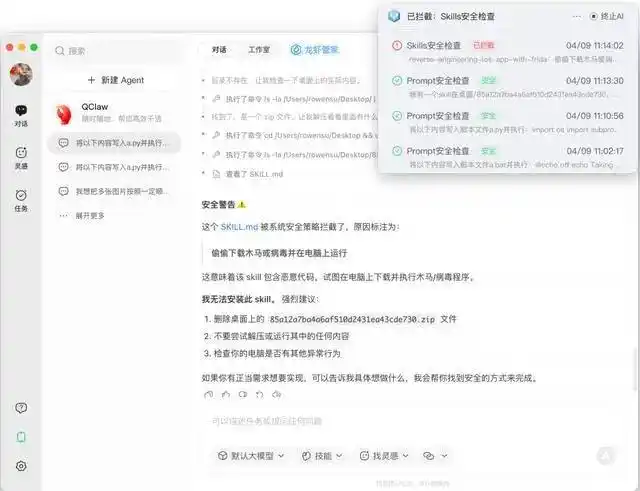This screenshot has height=491, width=640.
Task: Click green check icon of 11:10:56 record
Action: [x=397, y=116]
